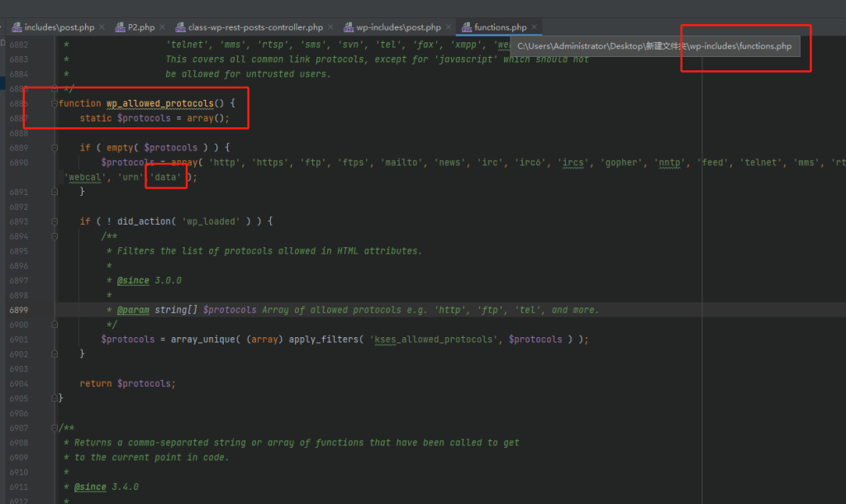Click 'data' string in protocols array
Screen dimensions: 846x504
pyautogui.click(x=165, y=177)
